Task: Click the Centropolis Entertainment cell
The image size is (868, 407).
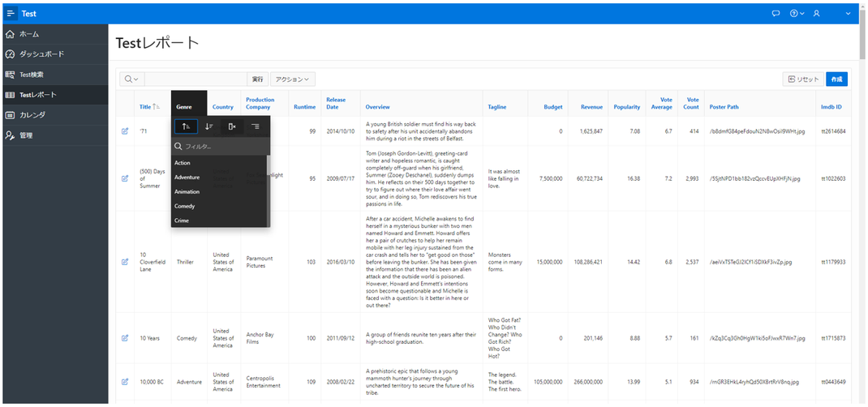Action: [264, 382]
